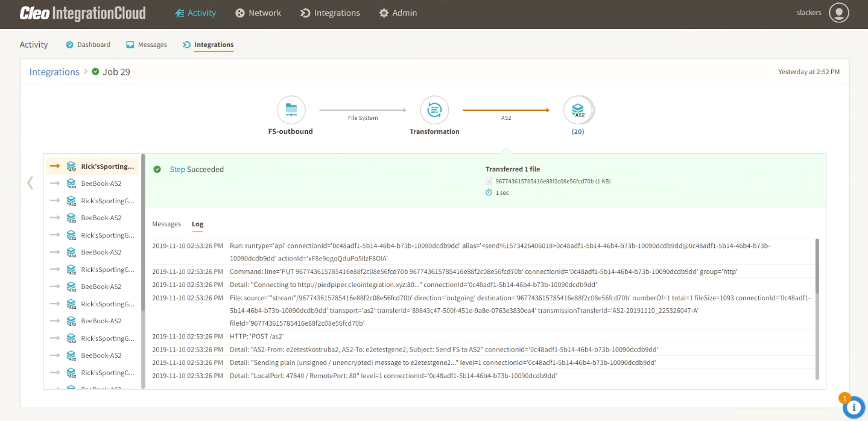868x421 pixels.
Task: Open the help info bubble icon
Action: pyautogui.click(x=853, y=407)
